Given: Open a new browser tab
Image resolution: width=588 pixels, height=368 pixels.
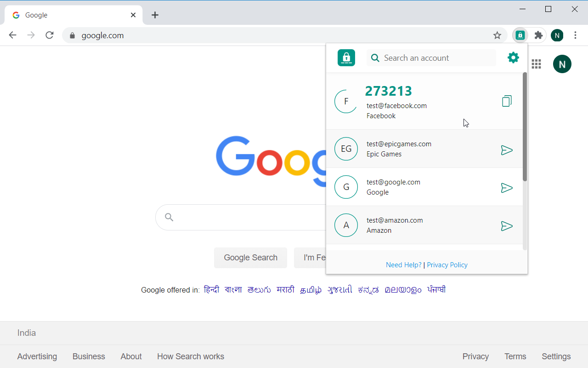Looking at the screenshot, I should (x=155, y=15).
